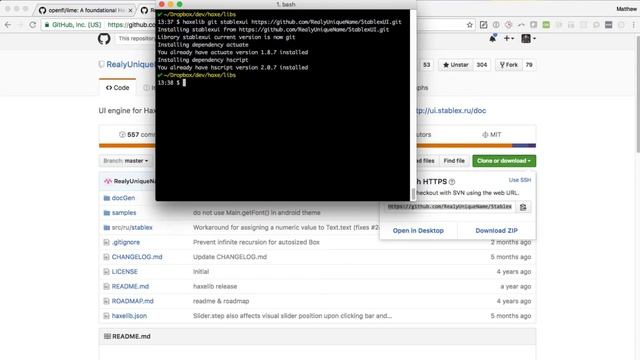The height and width of the screenshot is (360, 640).
Task: Open the ROADMAP.md file
Action: (x=133, y=301)
